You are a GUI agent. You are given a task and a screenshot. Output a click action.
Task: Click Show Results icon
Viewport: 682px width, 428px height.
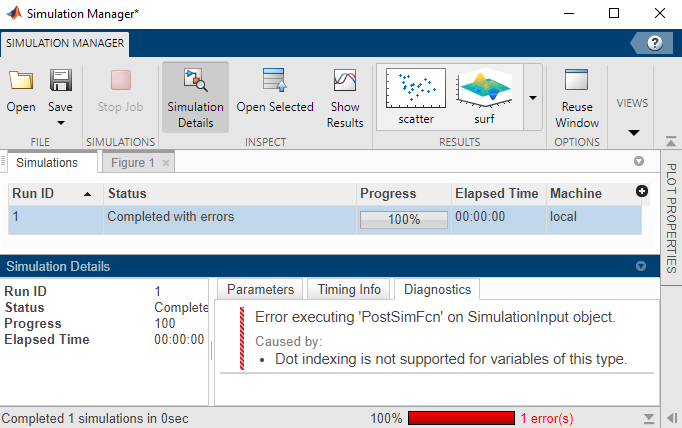(x=344, y=81)
